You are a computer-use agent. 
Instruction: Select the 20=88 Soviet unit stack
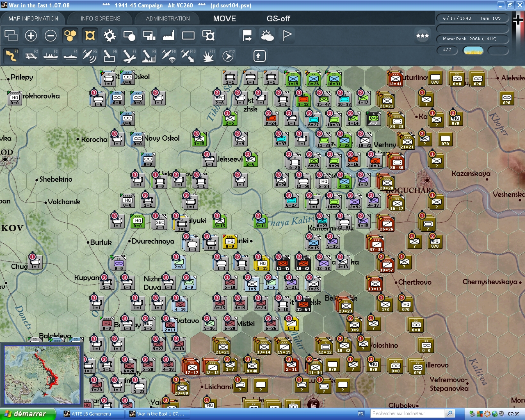[x=181, y=388]
